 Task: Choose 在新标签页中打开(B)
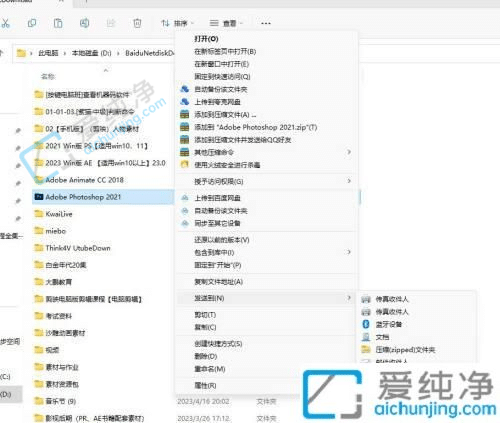(225, 52)
